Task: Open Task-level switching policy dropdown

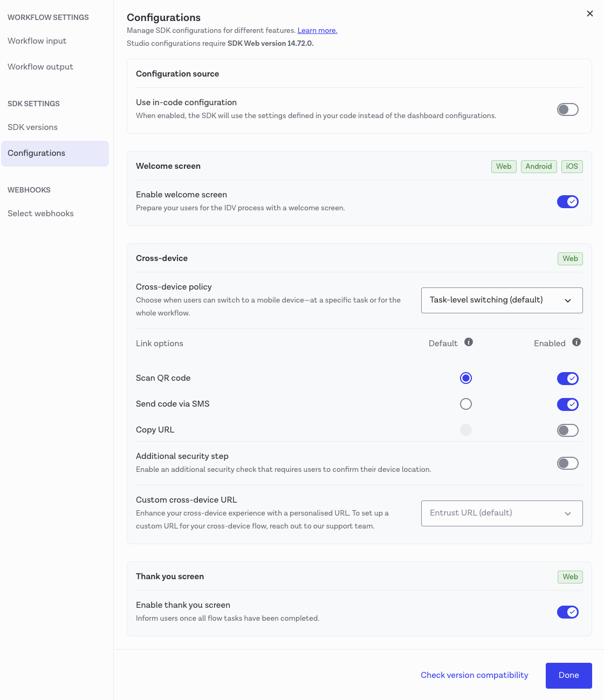Action: click(x=502, y=300)
